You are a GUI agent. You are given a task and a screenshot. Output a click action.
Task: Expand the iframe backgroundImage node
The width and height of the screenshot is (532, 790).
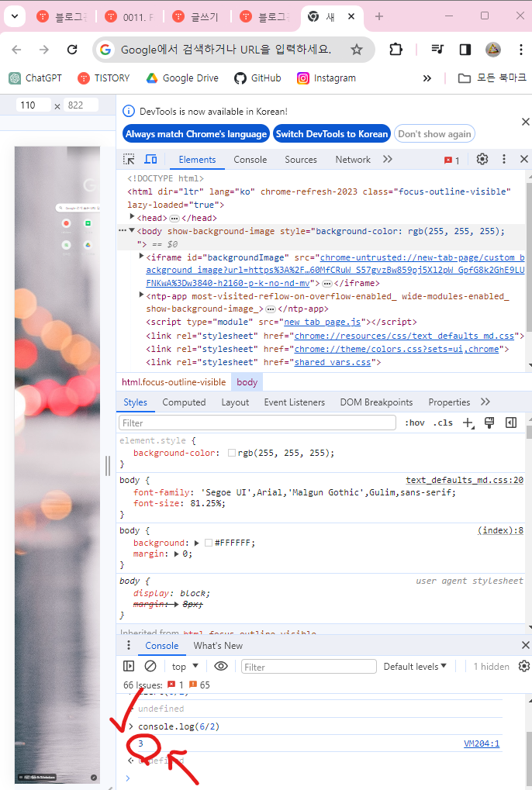tap(142, 257)
